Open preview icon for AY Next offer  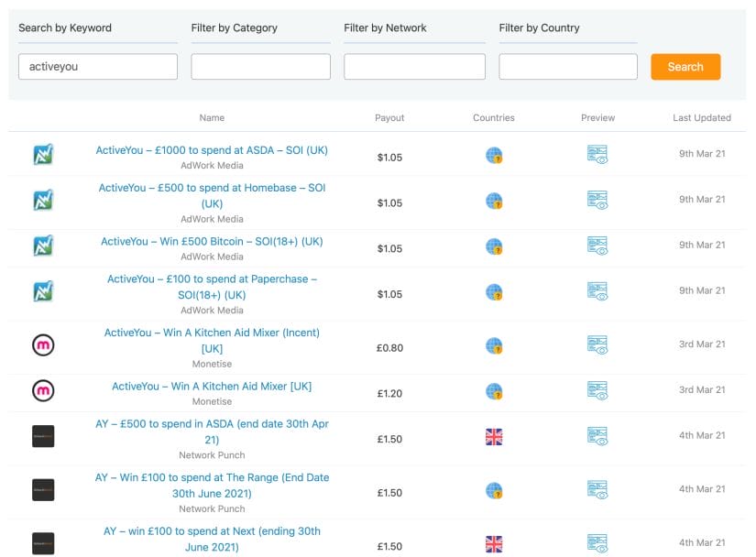(597, 543)
